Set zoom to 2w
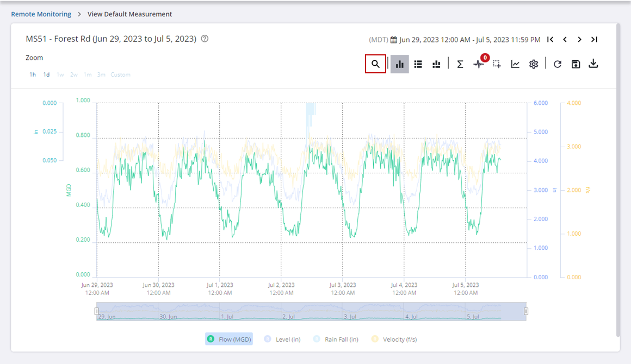The image size is (631, 364). (x=73, y=75)
